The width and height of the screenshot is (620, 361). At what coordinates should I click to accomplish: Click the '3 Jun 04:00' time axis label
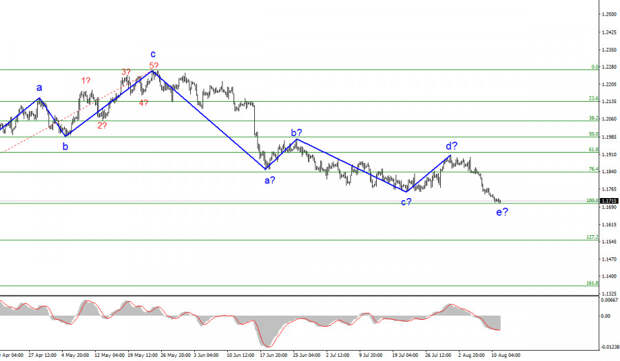pos(206,355)
